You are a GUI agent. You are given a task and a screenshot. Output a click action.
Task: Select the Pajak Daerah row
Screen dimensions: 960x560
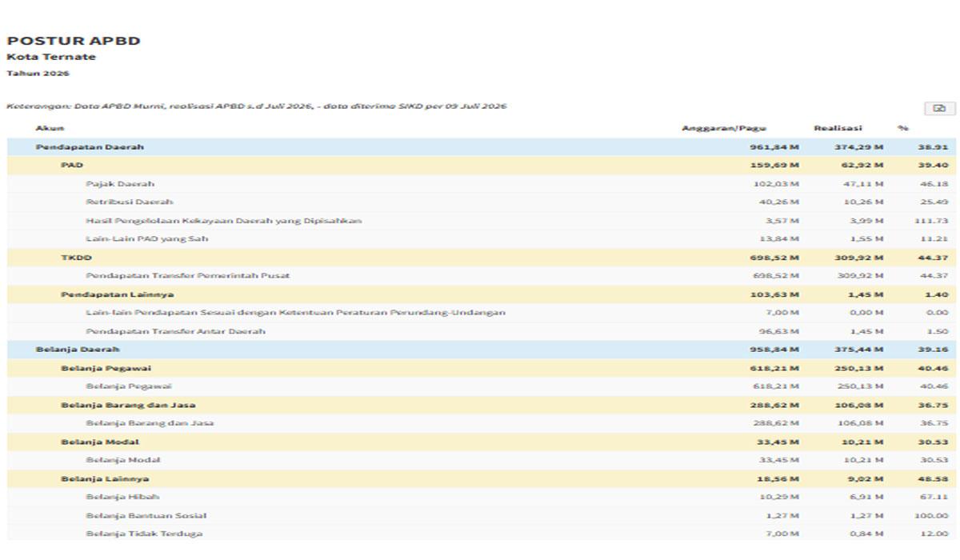pyautogui.click(x=482, y=184)
